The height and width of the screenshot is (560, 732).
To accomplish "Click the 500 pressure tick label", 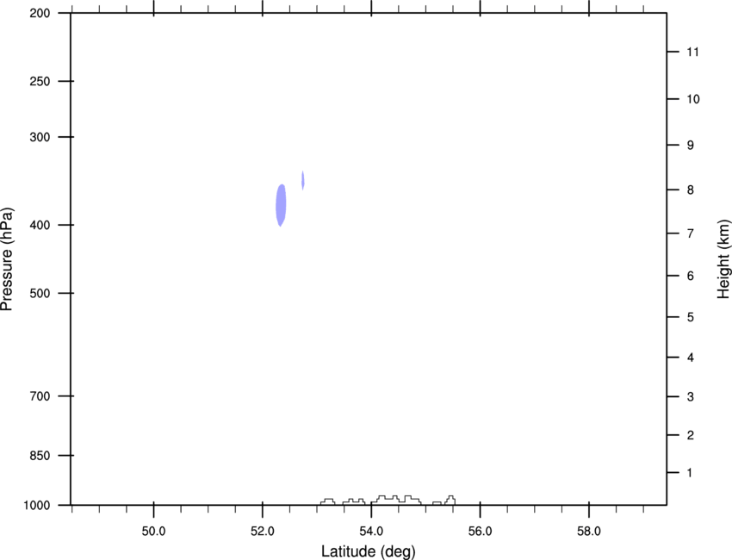I will pos(40,293).
